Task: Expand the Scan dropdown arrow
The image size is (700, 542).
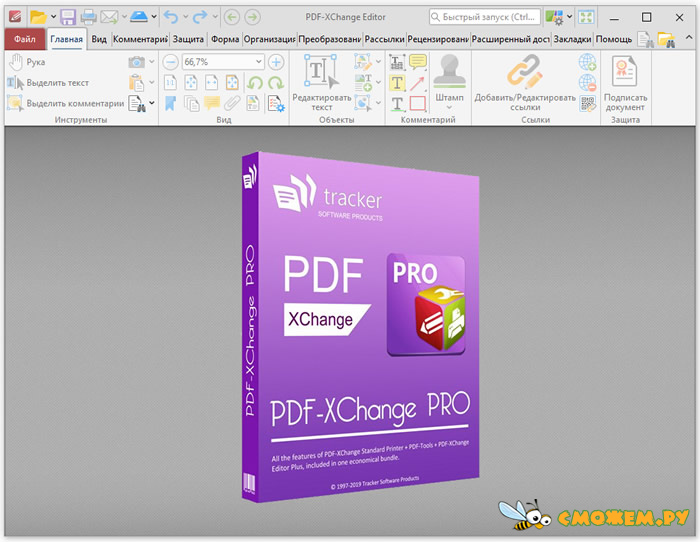Action: click(154, 17)
